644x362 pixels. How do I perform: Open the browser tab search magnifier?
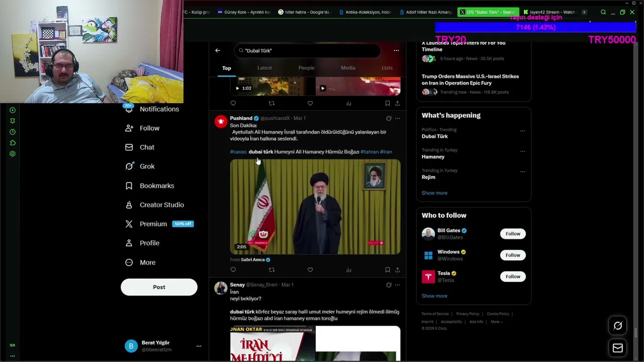click(x=603, y=12)
